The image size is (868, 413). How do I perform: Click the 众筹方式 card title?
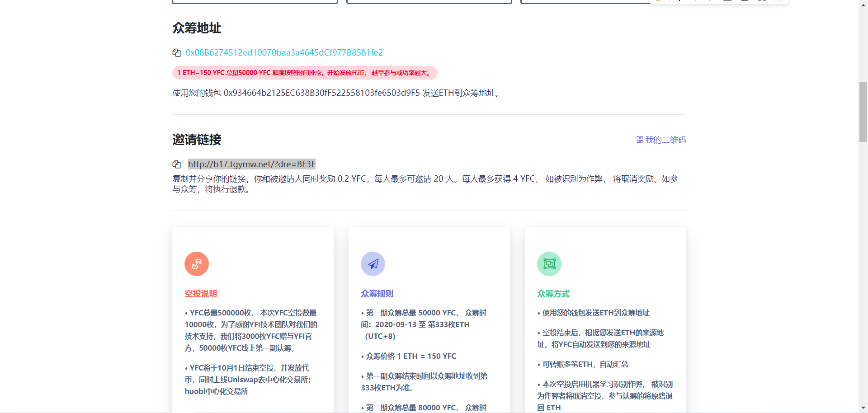(553, 294)
